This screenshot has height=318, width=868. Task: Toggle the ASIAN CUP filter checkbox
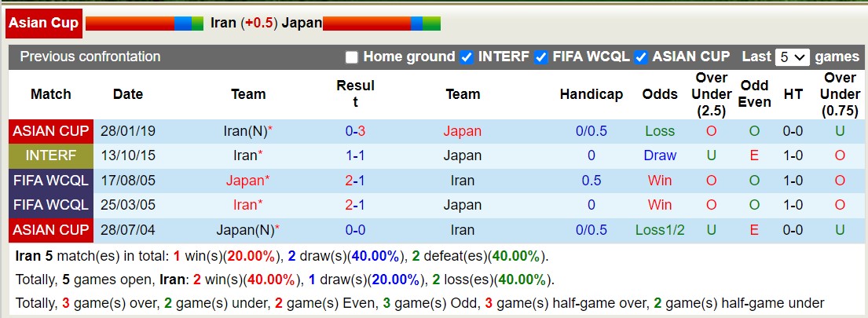pos(641,57)
